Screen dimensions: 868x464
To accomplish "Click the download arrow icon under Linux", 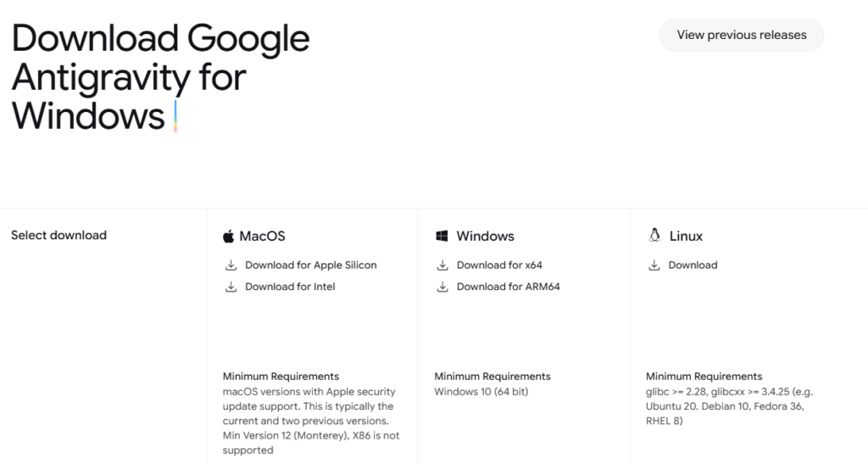I will tap(654, 266).
